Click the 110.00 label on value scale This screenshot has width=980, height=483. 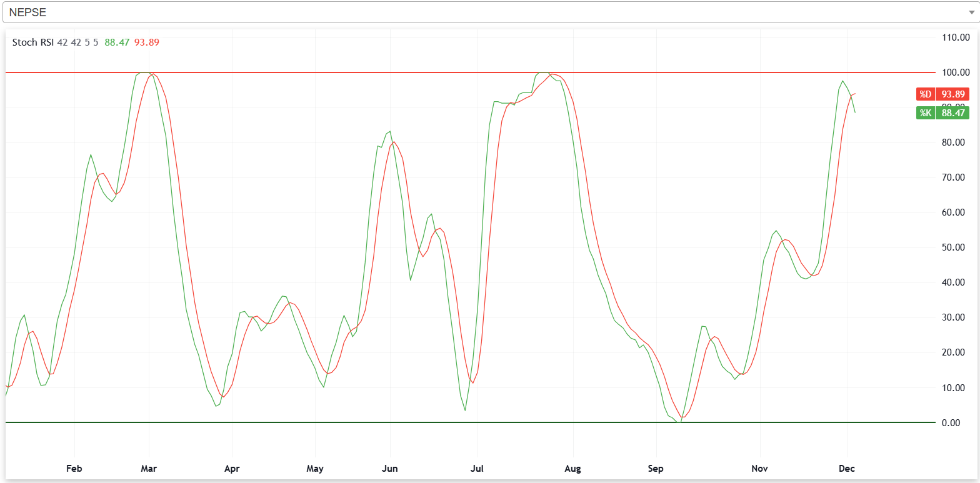click(x=955, y=37)
